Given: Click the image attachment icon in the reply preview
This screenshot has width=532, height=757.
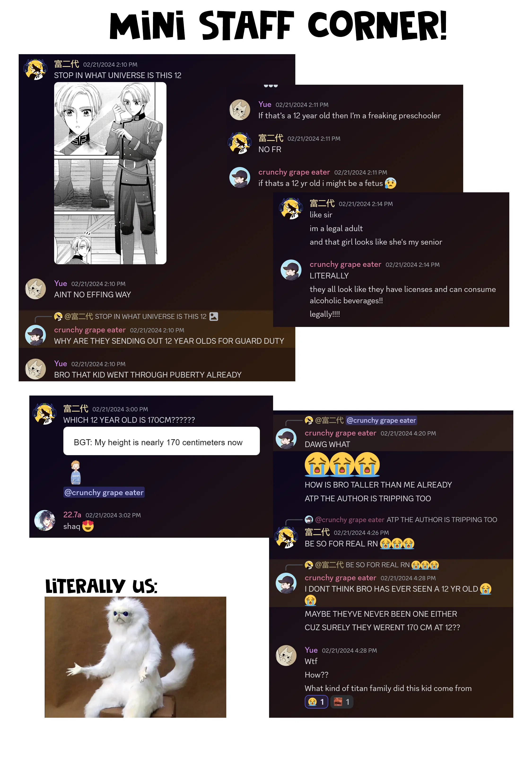Looking at the screenshot, I should pyautogui.click(x=214, y=317).
